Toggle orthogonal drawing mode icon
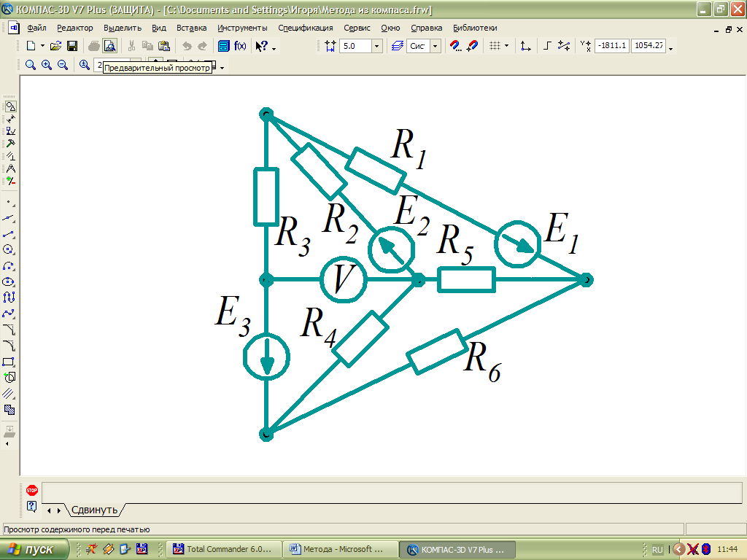Image resolution: width=747 pixels, height=560 pixels. click(x=547, y=46)
